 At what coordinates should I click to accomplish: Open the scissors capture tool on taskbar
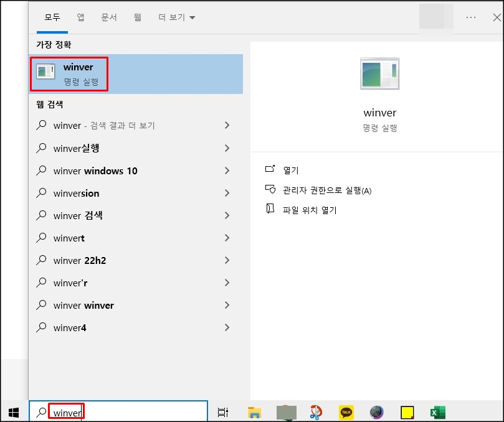(x=316, y=413)
